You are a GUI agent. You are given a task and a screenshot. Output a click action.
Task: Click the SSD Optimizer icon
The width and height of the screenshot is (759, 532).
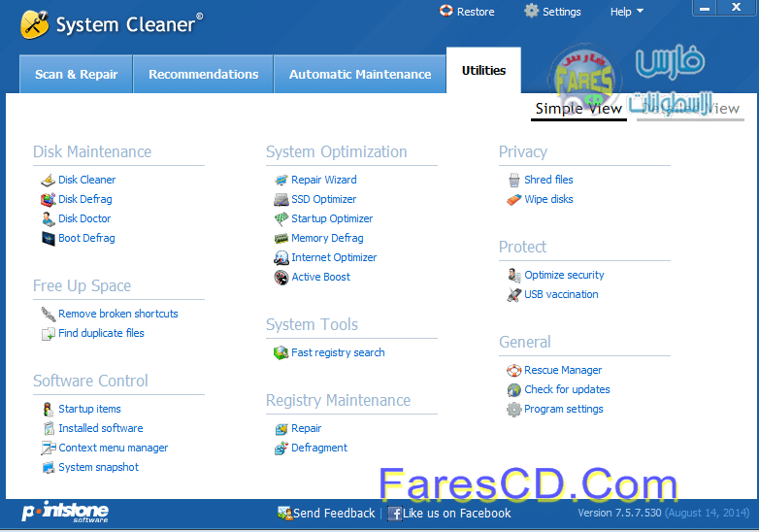point(281,199)
